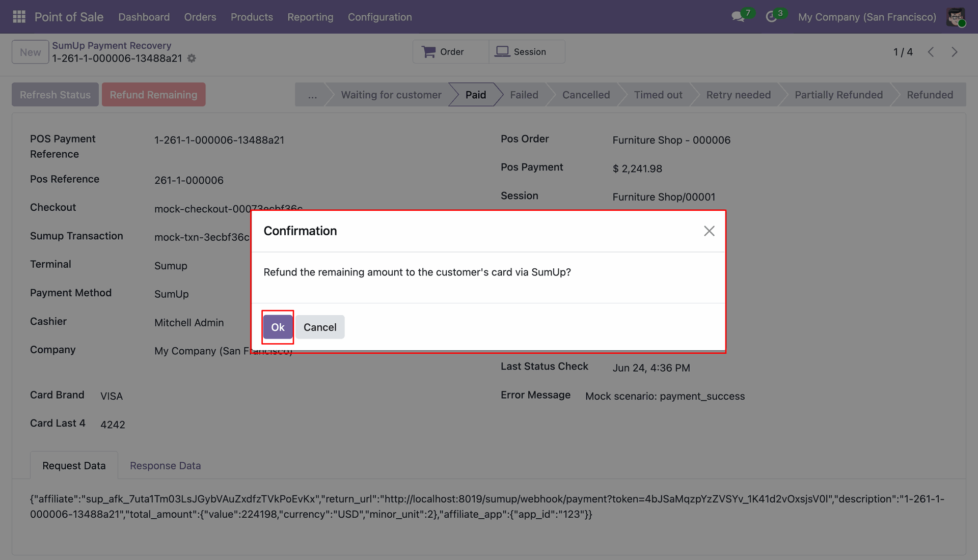Screen dimensions: 978x560
Task: Open the apps grid menu icon
Action: pyautogui.click(x=19, y=17)
